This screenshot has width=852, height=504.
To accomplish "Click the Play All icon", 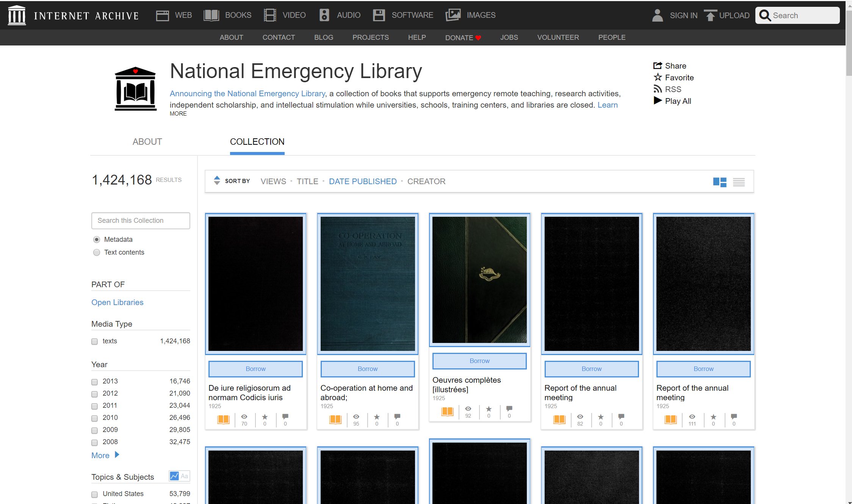I will pyautogui.click(x=658, y=101).
